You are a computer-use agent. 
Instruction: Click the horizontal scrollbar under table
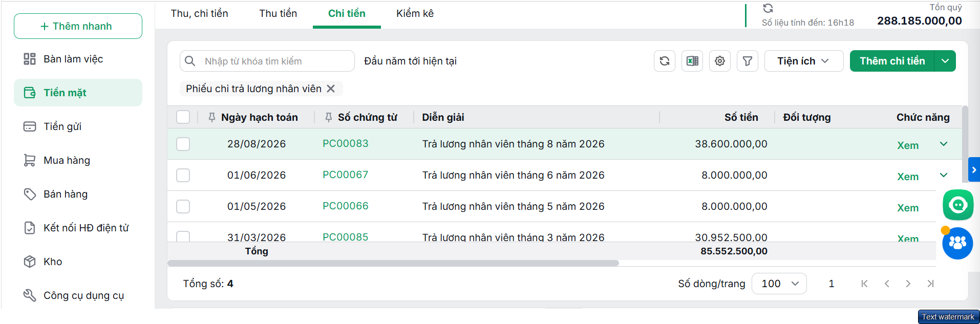pos(393,263)
